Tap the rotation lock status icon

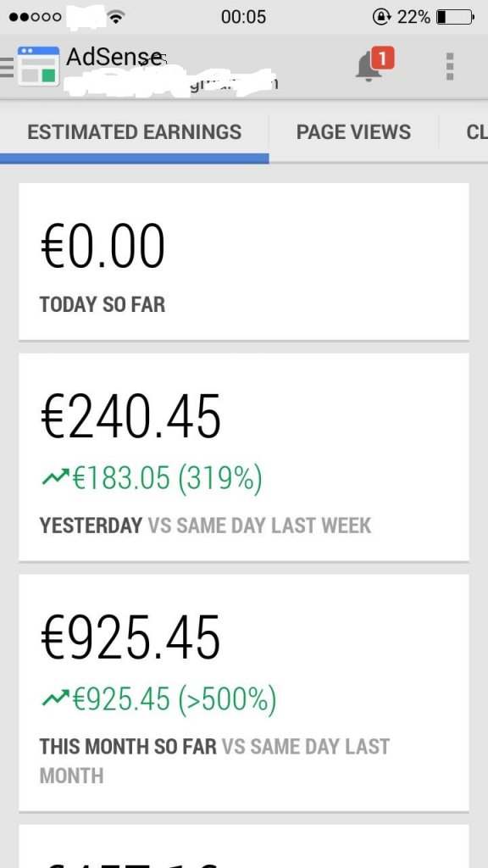click(x=382, y=17)
